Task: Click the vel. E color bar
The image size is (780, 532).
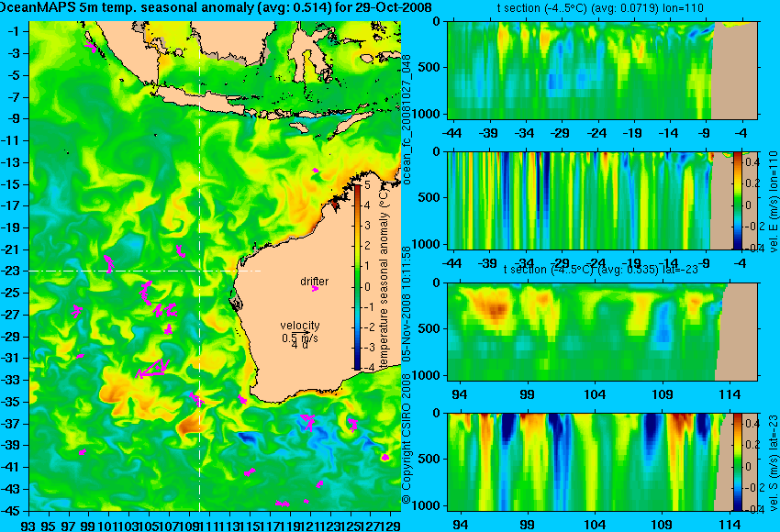Action: coord(737,200)
